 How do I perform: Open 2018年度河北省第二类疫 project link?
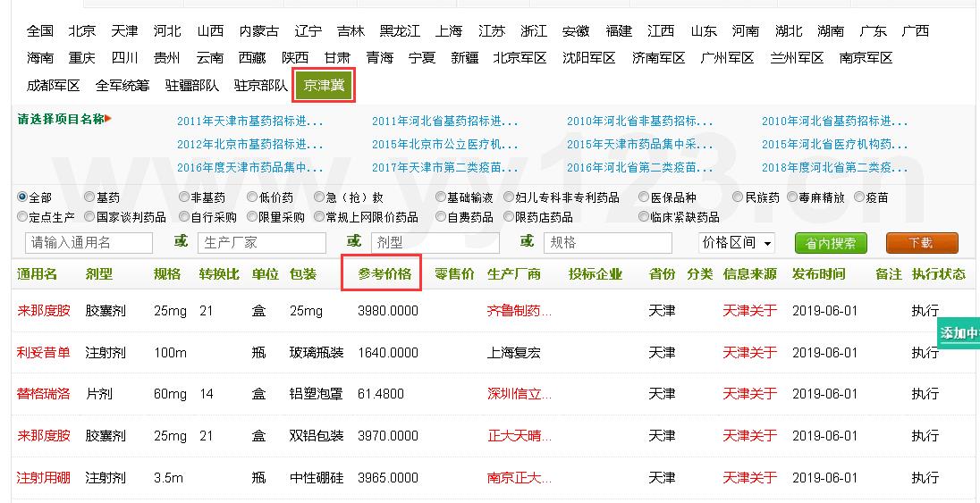pyautogui.click(x=835, y=167)
